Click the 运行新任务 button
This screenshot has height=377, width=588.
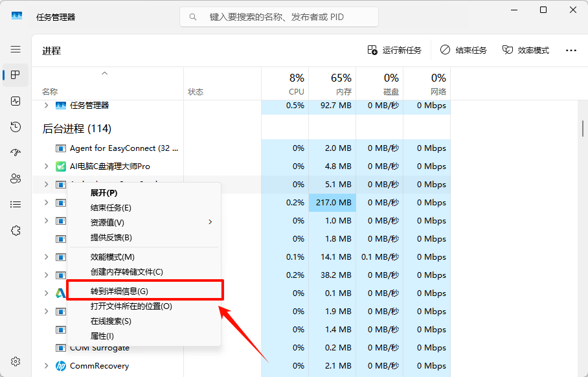point(394,51)
